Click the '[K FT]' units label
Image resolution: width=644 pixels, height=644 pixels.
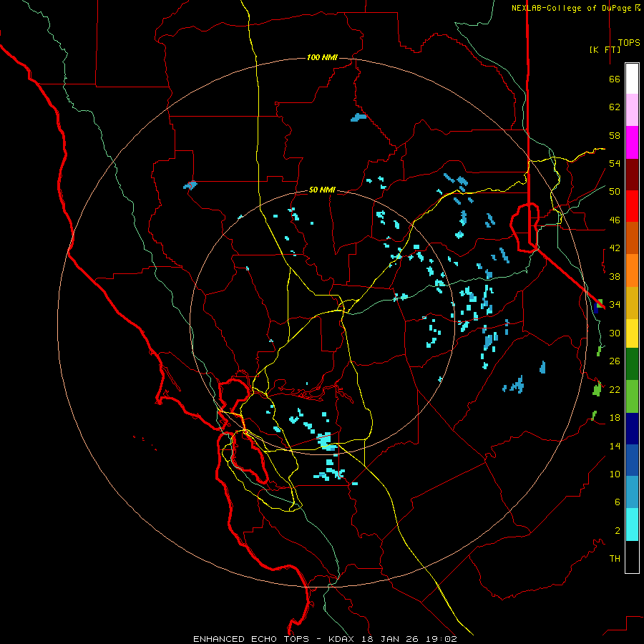605,49
